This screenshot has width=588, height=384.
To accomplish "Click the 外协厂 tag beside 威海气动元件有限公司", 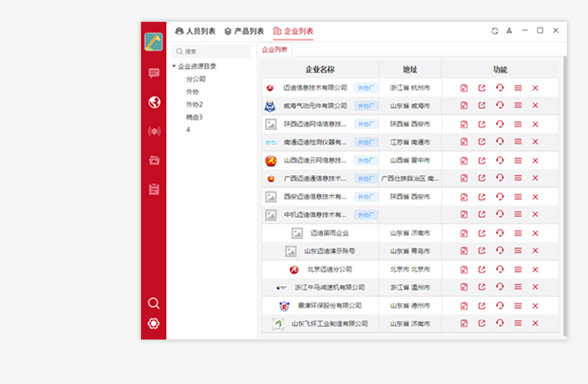I will [366, 106].
